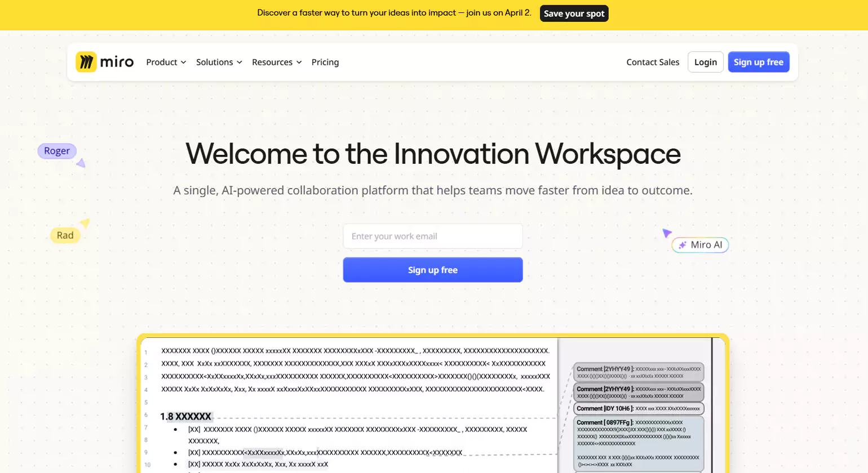The image size is (868, 473).
Task: Select the Comment IDY 10H6 box
Action: coord(638,408)
